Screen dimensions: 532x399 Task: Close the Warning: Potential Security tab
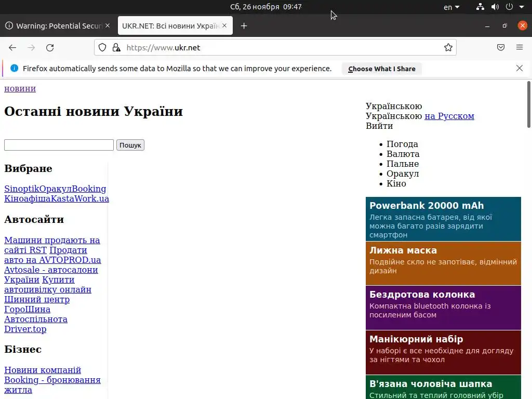click(108, 25)
